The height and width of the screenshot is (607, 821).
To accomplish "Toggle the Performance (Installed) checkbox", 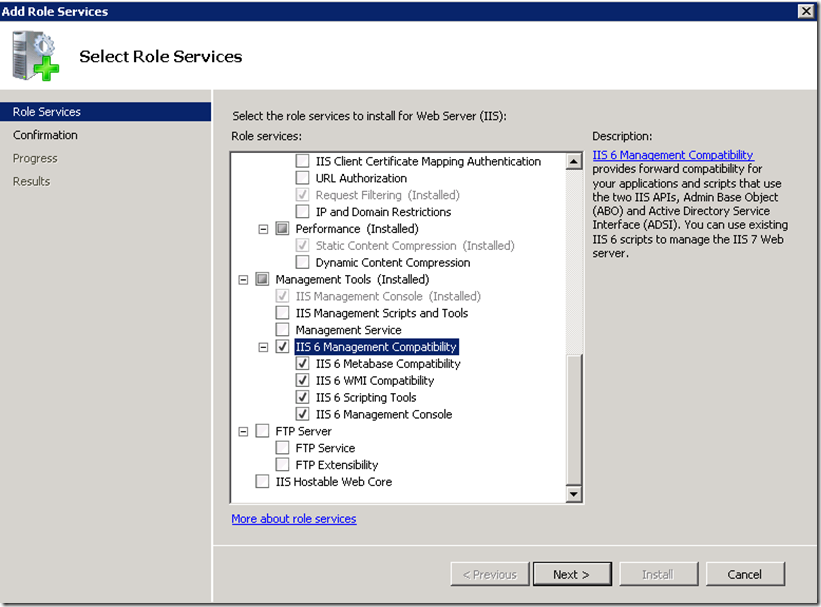I will 282,228.
